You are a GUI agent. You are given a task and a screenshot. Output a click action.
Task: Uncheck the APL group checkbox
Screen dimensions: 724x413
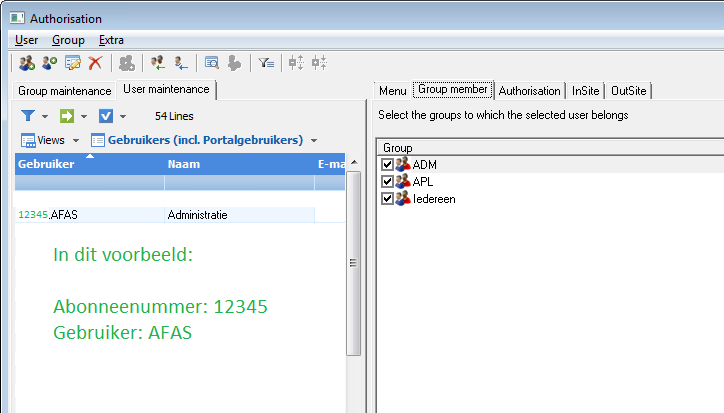387,182
